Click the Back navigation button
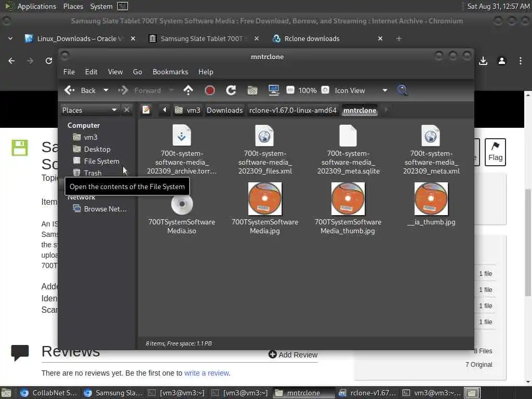The image size is (532, 399). (x=80, y=90)
